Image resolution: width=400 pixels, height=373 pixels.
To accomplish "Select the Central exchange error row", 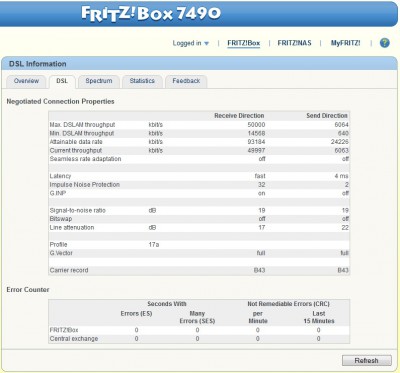I will [x=199, y=339].
